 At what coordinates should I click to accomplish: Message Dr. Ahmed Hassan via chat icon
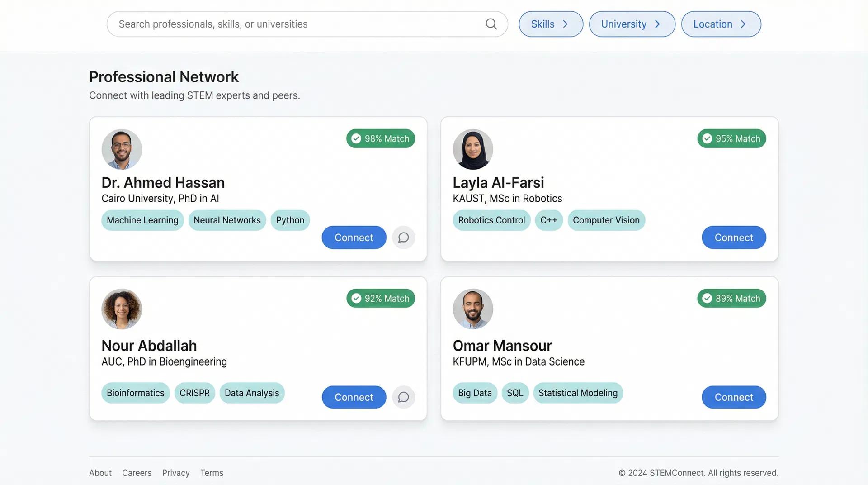click(403, 238)
